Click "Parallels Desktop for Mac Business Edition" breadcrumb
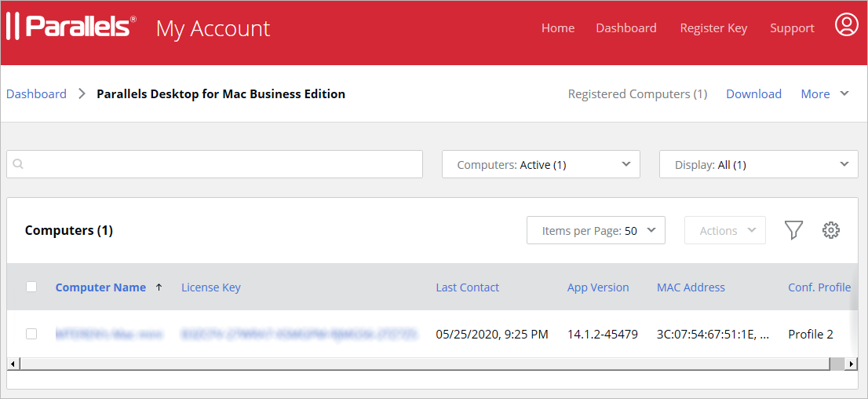The width and height of the screenshot is (868, 399). click(221, 94)
